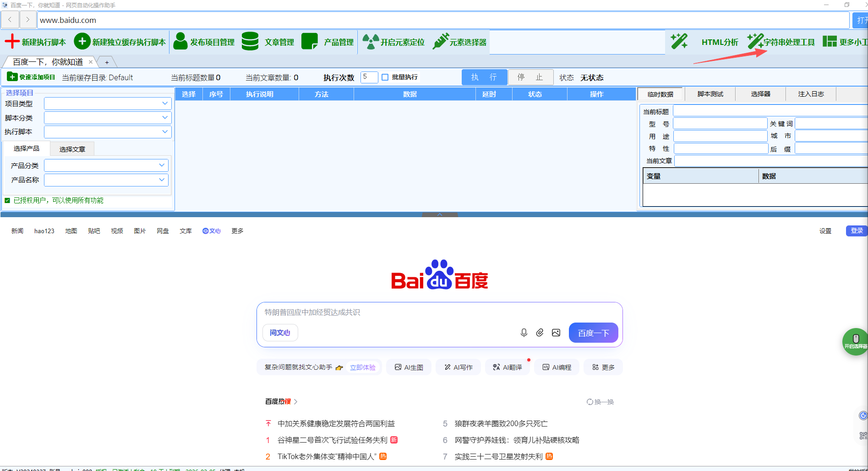Viewport: 868px width, 471px height.
Task: Click the Baidu image search camera icon
Action: tap(556, 333)
